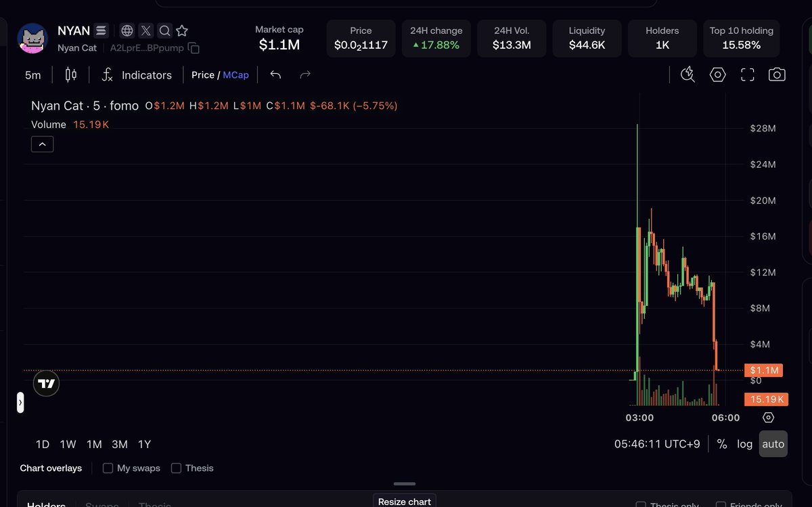Take a chart snapshot with camera icon

pyautogui.click(x=777, y=74)
